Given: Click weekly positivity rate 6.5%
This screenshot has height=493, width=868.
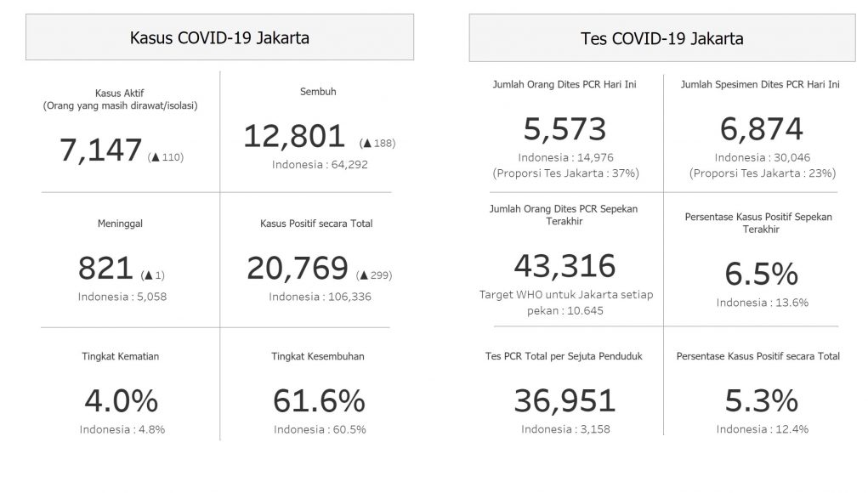Looking at the screenshot, I should 762,274.
